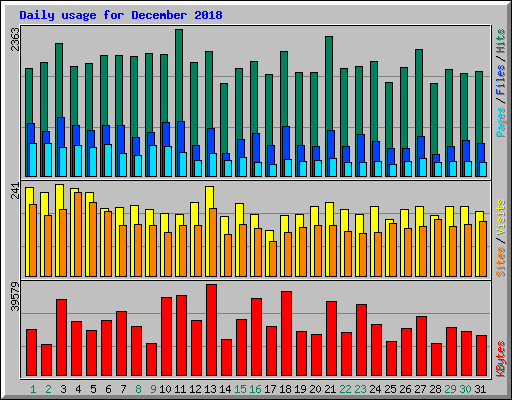Image resolution: width=512 pixels, height=400 pixels.
Task: Click day 2 on the x-axis
Action: coord(48,389)
